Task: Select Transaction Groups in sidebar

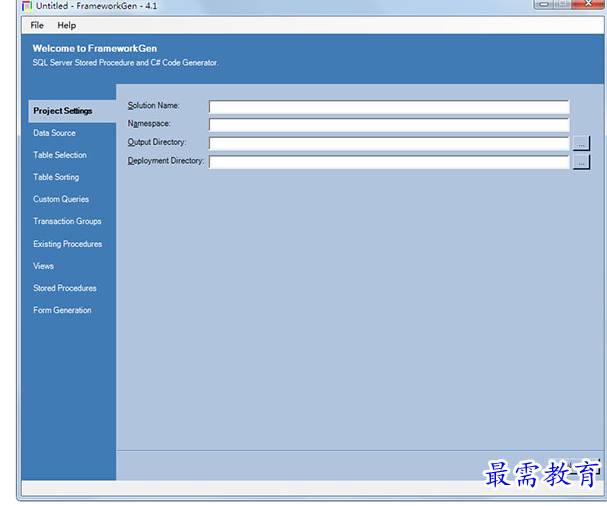Action: click(x=67, y=221)
